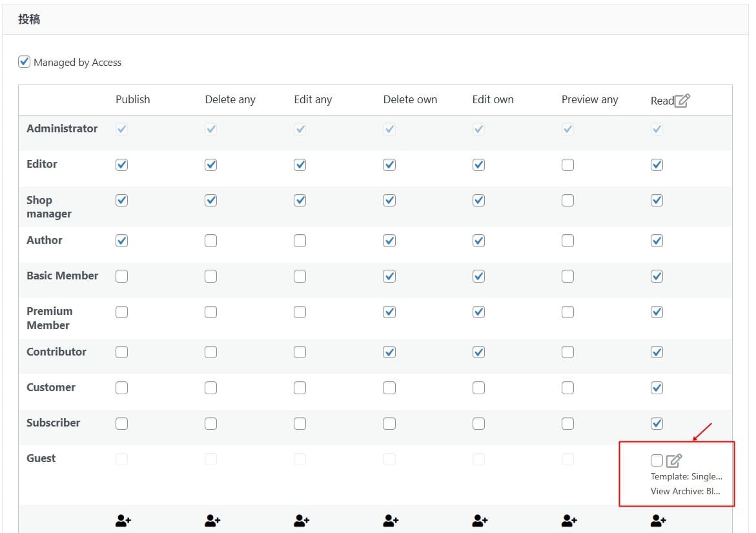
Task: Uncheck the Managed by Access checkbox
Action: coord(25,62)
